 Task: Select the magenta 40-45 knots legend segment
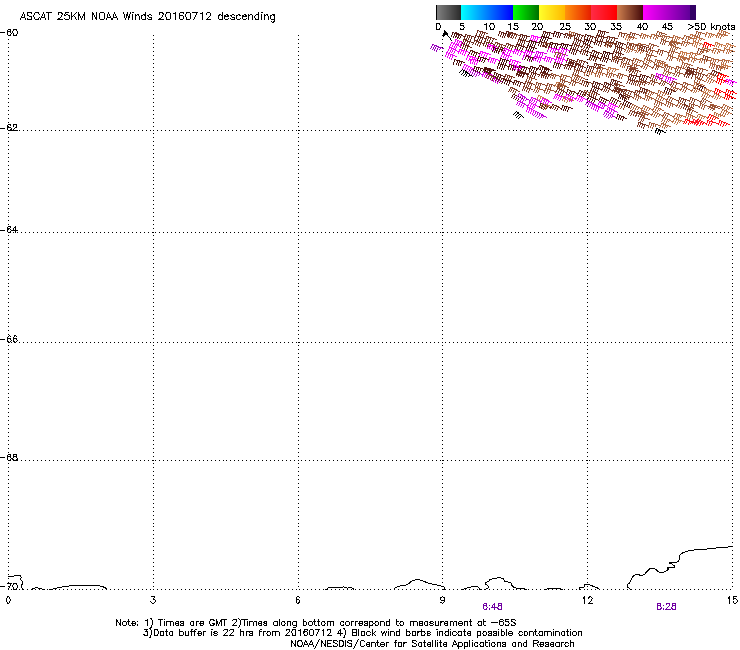(x=666, y=12)
